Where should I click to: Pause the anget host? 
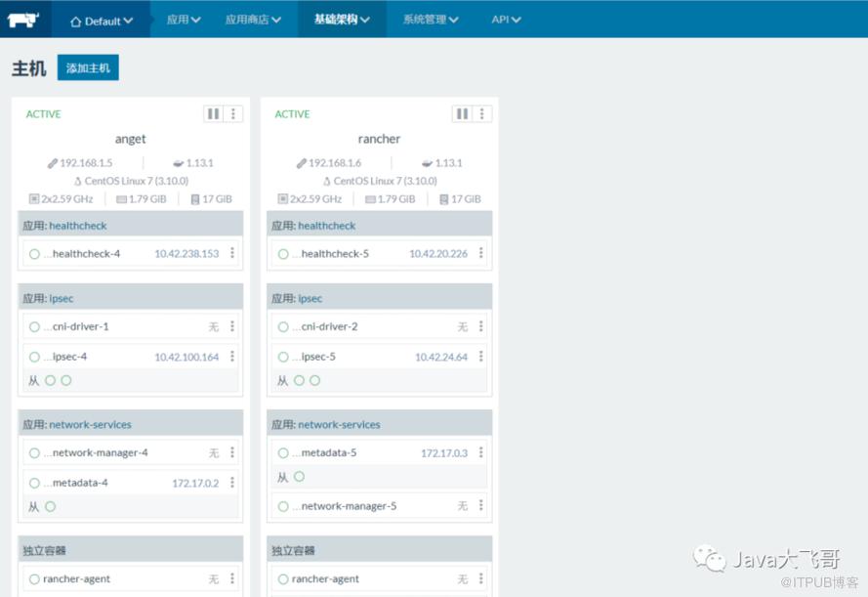pos(213,113)
